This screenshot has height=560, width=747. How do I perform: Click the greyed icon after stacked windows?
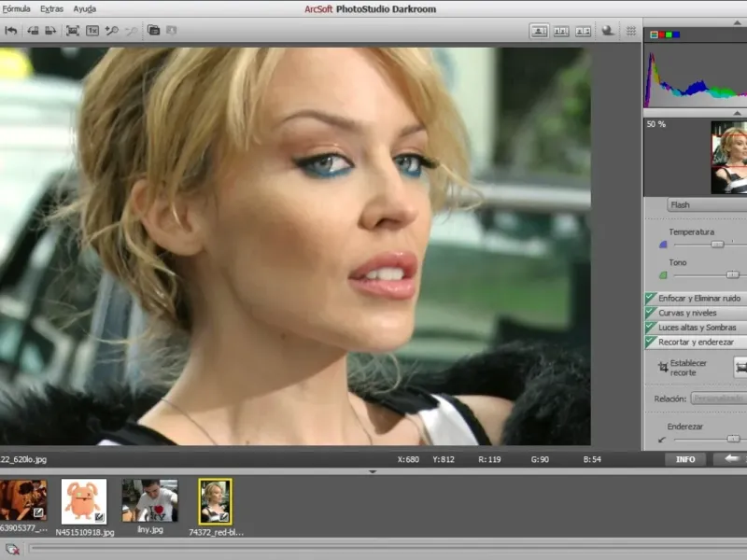click(172, 31)
